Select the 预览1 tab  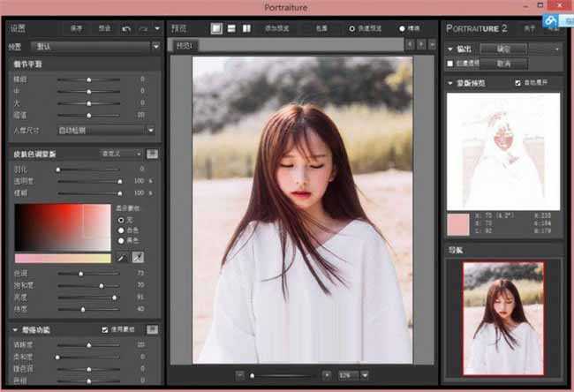(x=184, y=46)
